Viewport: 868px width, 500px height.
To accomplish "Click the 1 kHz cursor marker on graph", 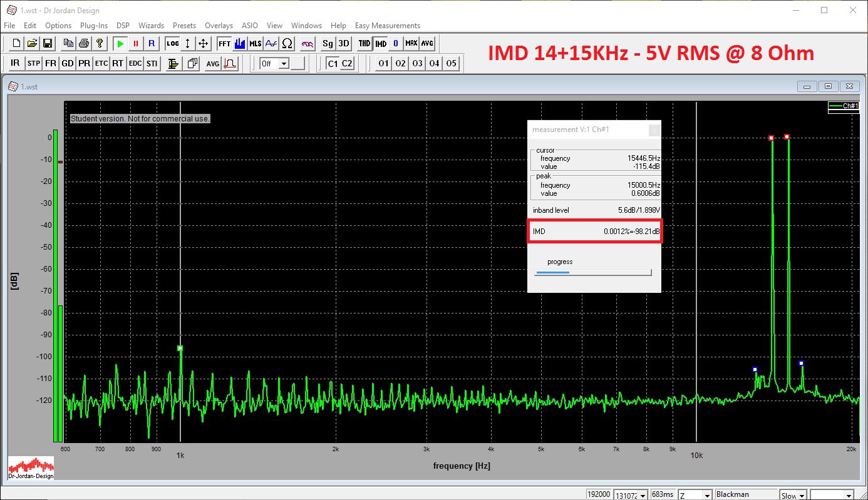I will point(180,348).
